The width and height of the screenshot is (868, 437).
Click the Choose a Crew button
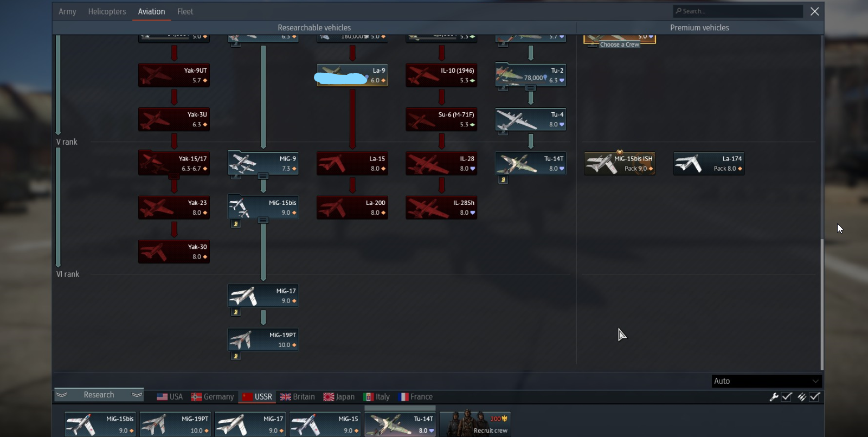click(620, 44)
